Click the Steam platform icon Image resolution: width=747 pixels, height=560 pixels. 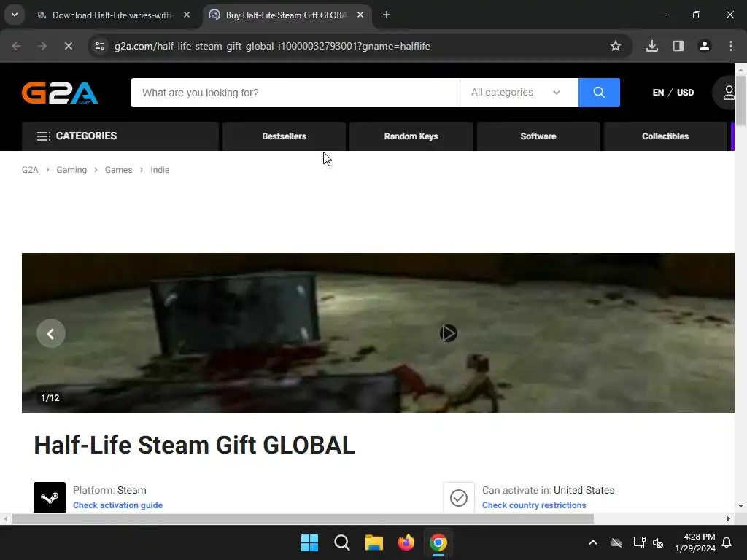click(x=50, y=497)
